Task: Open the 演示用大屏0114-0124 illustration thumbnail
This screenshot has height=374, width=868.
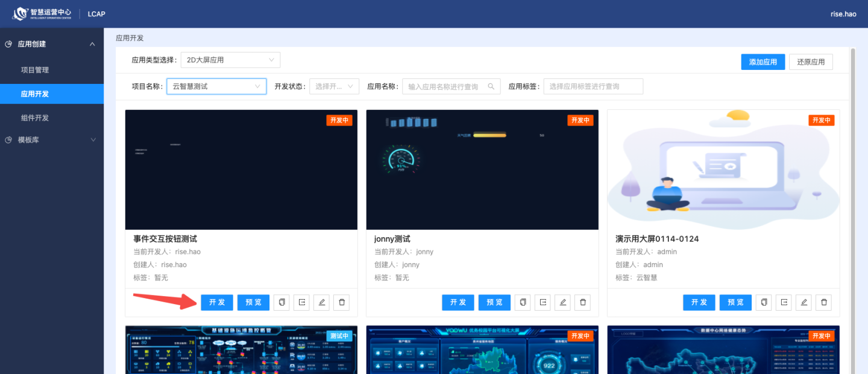Action: coord(723,170)
